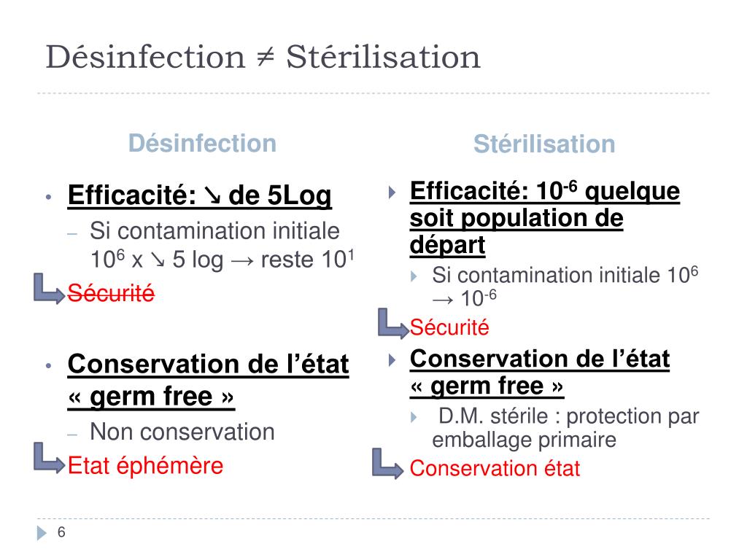Click the struck-through Sécurité label

(x=111, y=293)
